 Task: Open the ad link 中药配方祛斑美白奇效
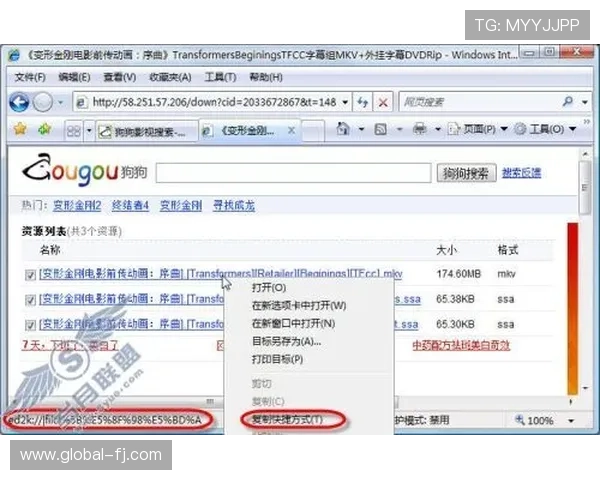pyautogui.click(x=461, y=346)
